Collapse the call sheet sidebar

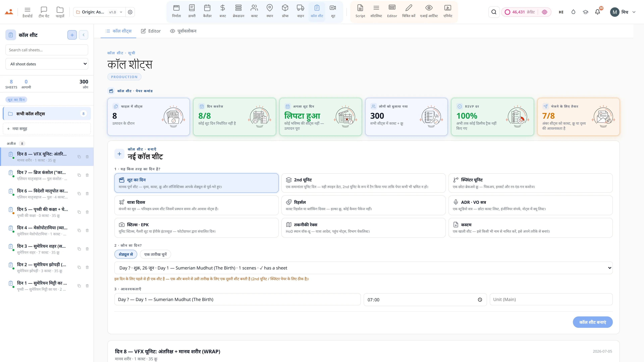pyautogui.click(x=84, y=35)
